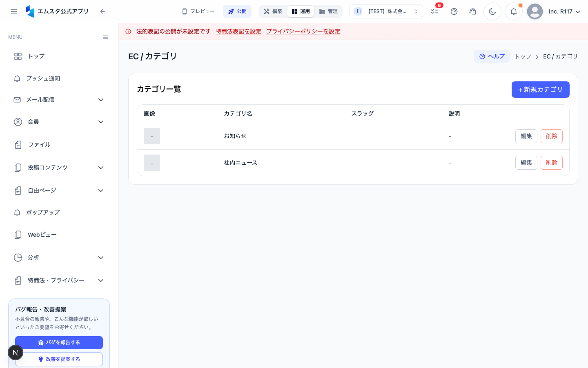Click the エムスタ公式アプリ logo

click(x=57, y=11)
